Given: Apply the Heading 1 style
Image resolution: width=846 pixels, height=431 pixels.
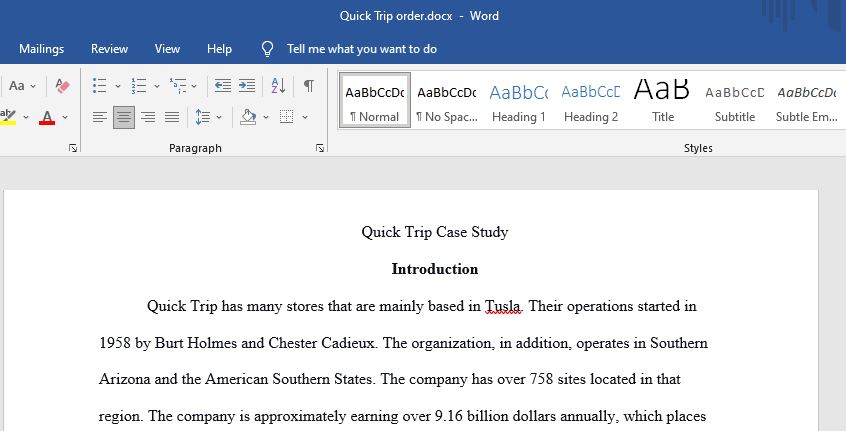Looking at the screenshot, I should point(518,101).
